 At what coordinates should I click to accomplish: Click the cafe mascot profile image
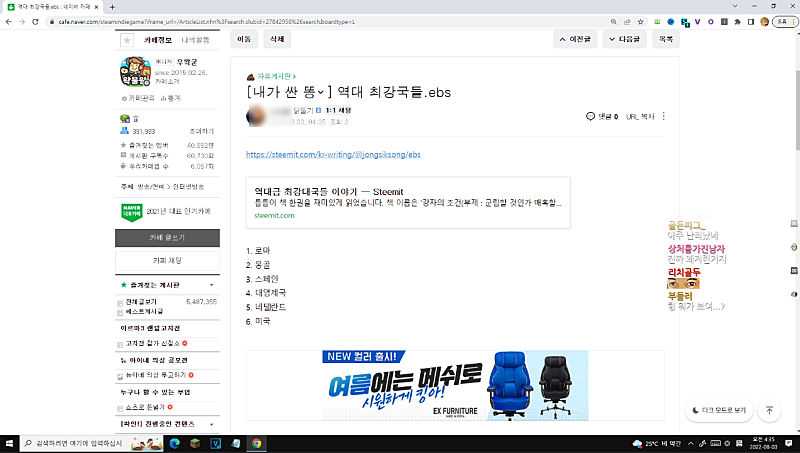(x=135, y=71)
